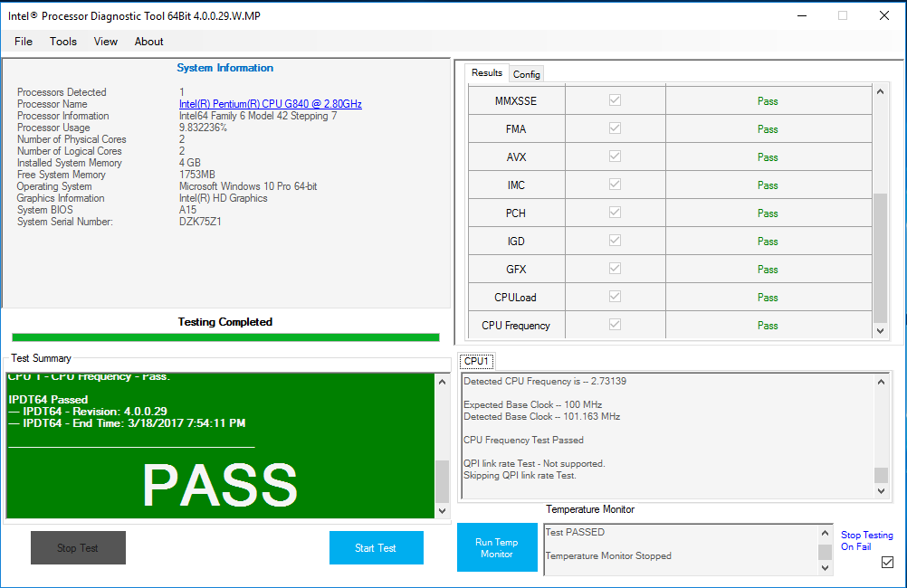Click the Run Temp Monitor button
907x588 pixels.
coord(496,547)
